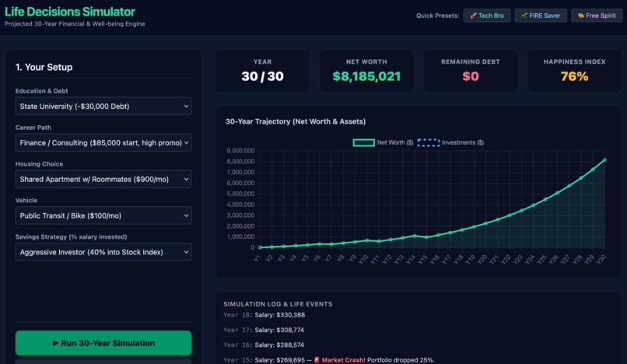Click the Y20 x-axis label
Screen dimensions: 627x364
click(482, 259)
